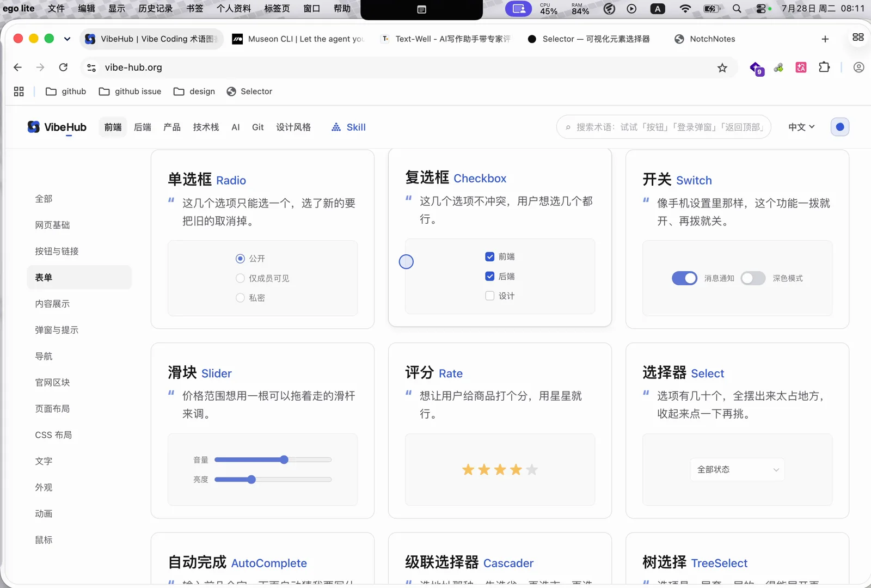The image size is (871, 588).
Task: Open Selector bookmark link
Action: pos(249,91)
